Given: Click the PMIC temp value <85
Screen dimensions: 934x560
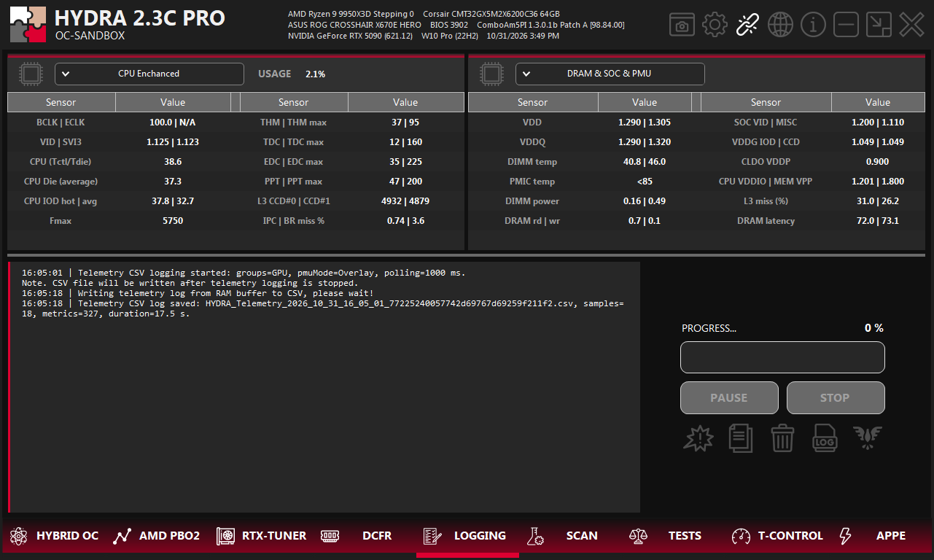Looking at the screenshot, I should pyautogui.click(x=645, y=182).
